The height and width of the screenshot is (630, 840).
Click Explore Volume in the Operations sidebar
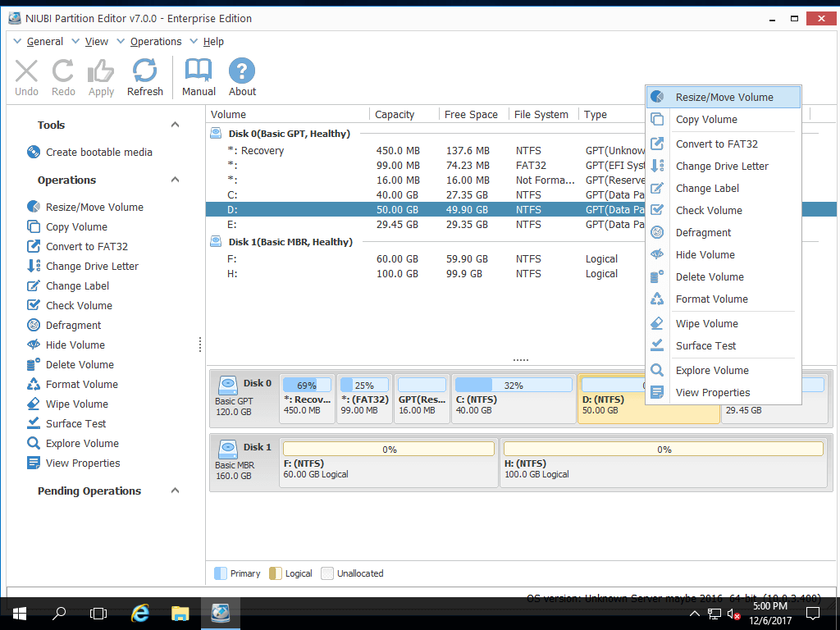click(x=83, y=443)
